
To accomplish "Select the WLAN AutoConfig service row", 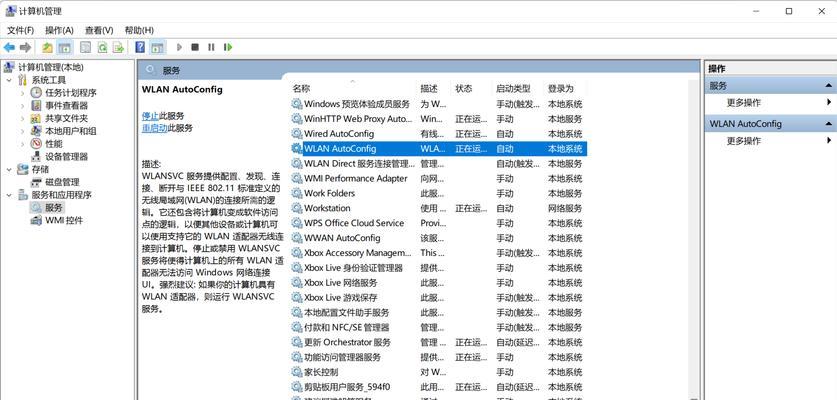I will coord(439,148).
